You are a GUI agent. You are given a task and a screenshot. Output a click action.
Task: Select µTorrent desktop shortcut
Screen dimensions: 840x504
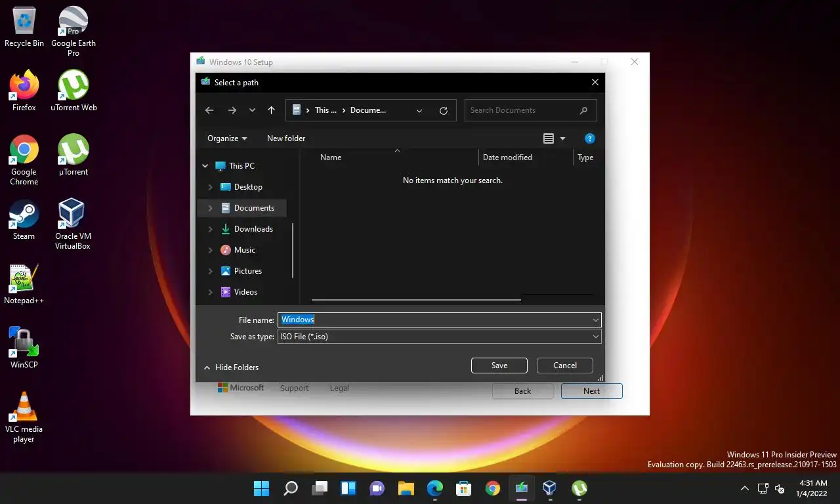[73, 156]
